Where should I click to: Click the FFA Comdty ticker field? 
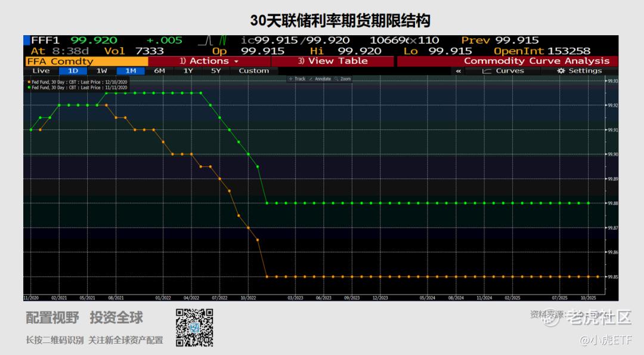[86, 61]
